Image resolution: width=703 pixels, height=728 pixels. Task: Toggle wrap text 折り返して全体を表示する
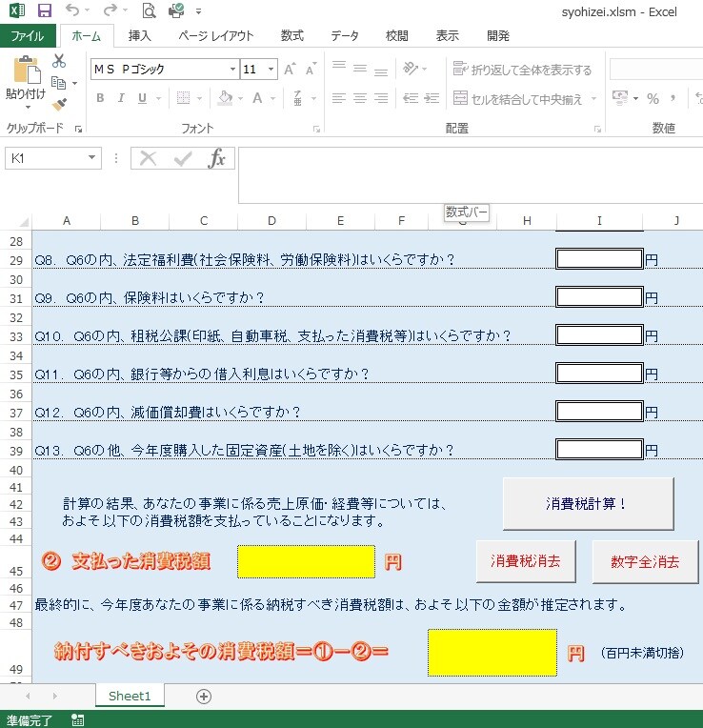(522, 70)
